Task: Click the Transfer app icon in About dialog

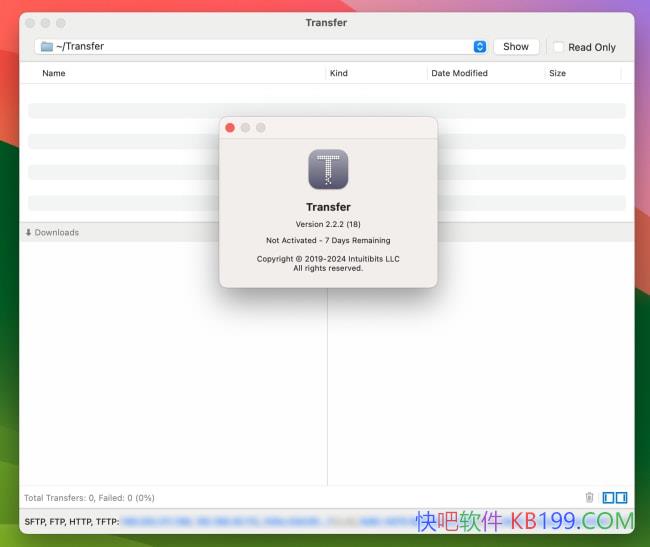Action: pos(328,169)
